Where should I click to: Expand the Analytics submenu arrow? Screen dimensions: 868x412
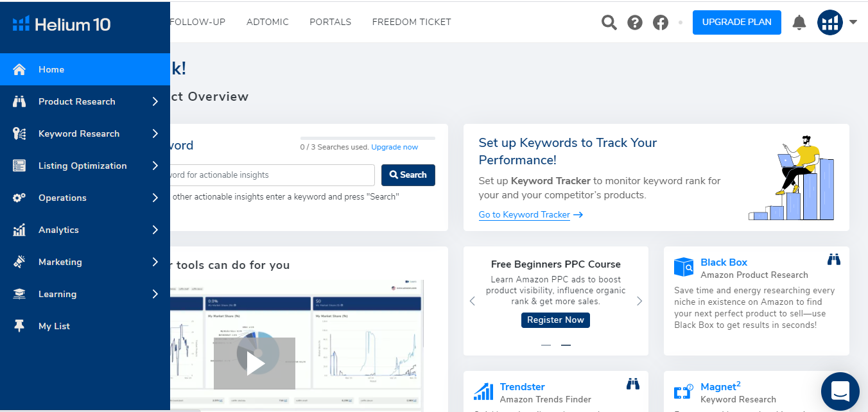pyautogui.click(x=155, y=230)
